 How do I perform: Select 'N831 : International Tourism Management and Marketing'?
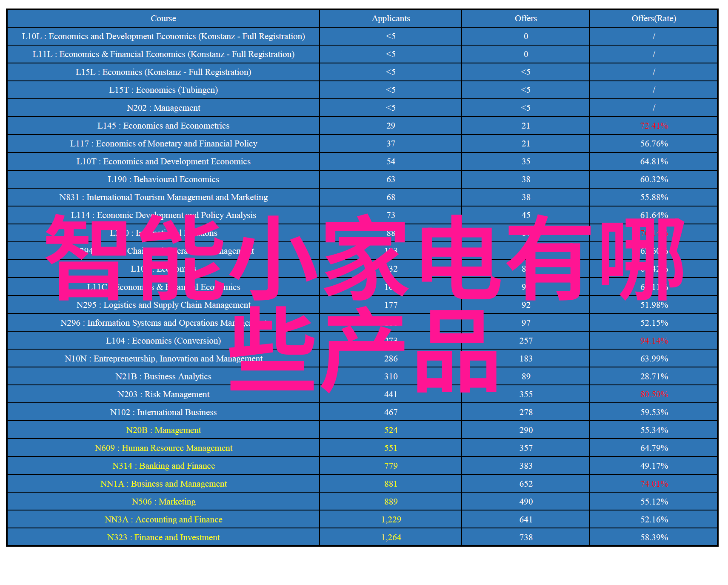point(163,197)
